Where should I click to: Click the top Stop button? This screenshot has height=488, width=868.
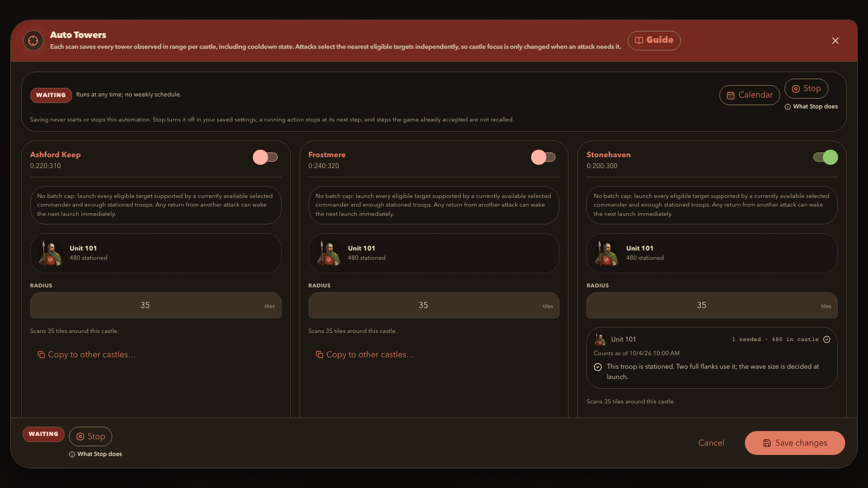pos(806,88)
